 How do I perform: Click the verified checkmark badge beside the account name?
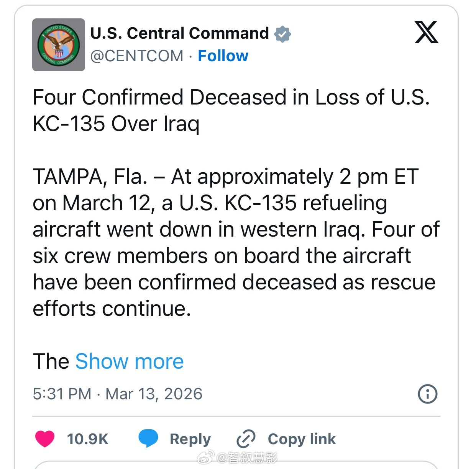283,34
